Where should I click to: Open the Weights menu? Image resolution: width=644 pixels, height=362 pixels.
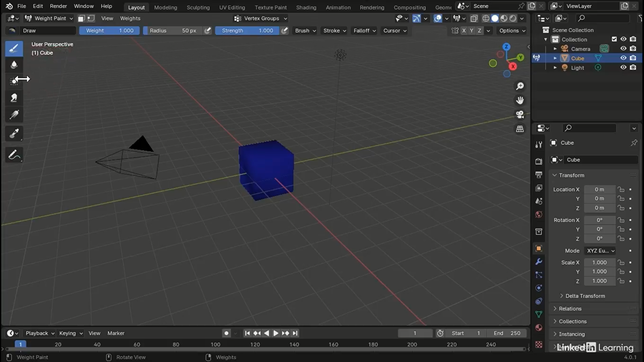click(x=130, y=18)
